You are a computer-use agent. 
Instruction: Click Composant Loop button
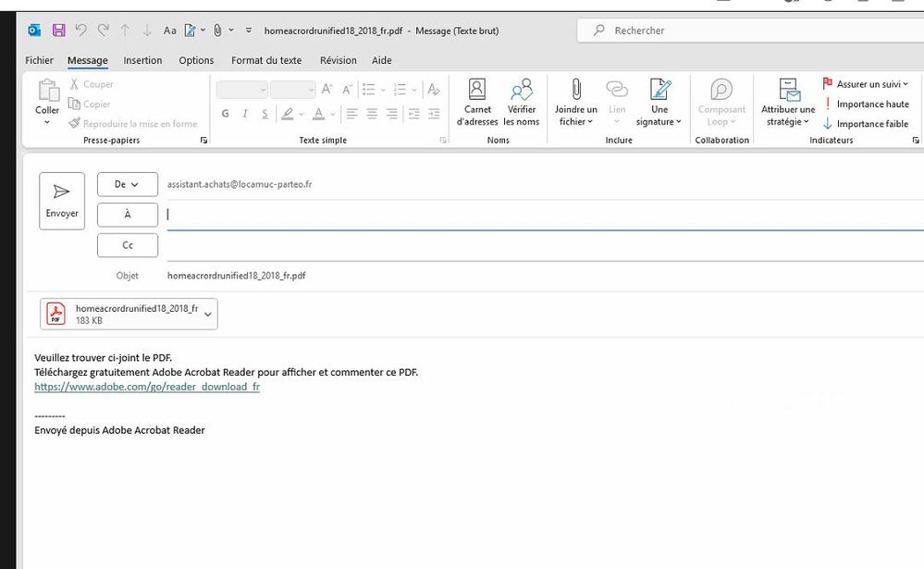[721, 102]
